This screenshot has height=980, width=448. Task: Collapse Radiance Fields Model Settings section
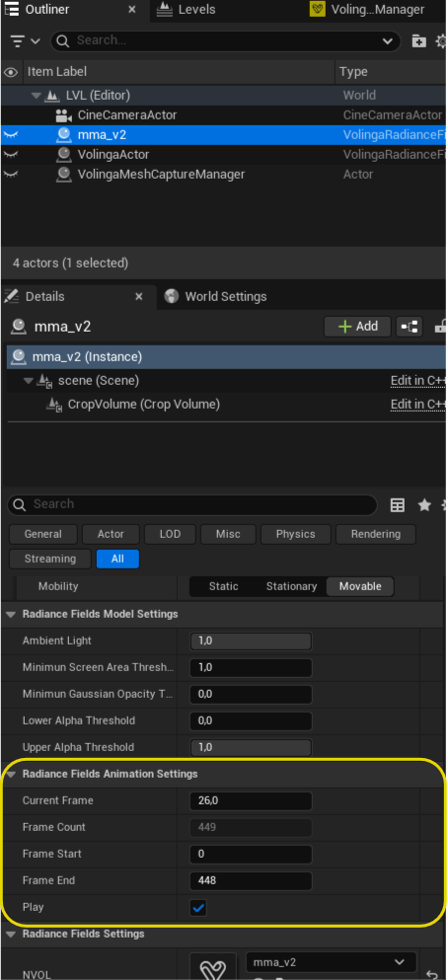click(x=11, y=615)
